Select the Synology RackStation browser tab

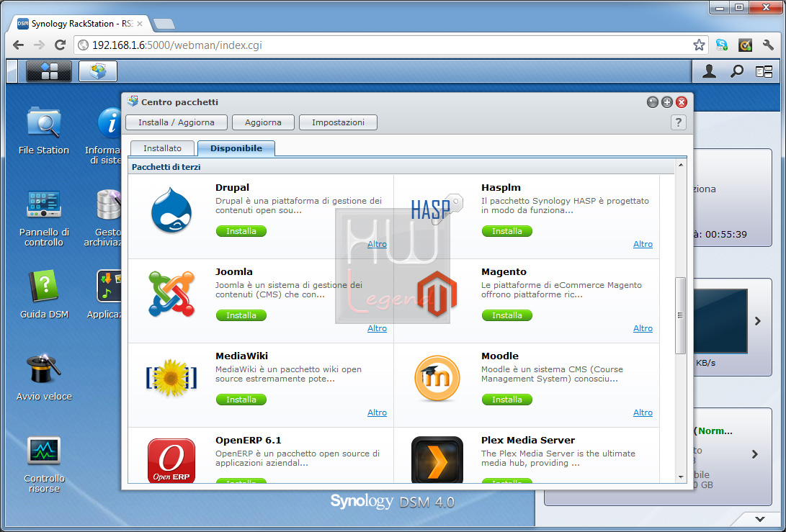(x=80, y=24)
